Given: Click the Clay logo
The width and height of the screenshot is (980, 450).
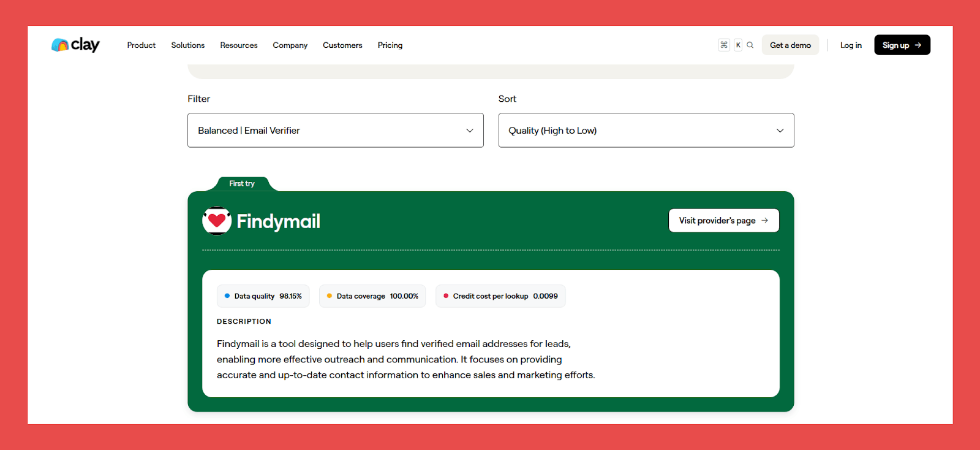Looking at the screenshot, I should (75, 45).
